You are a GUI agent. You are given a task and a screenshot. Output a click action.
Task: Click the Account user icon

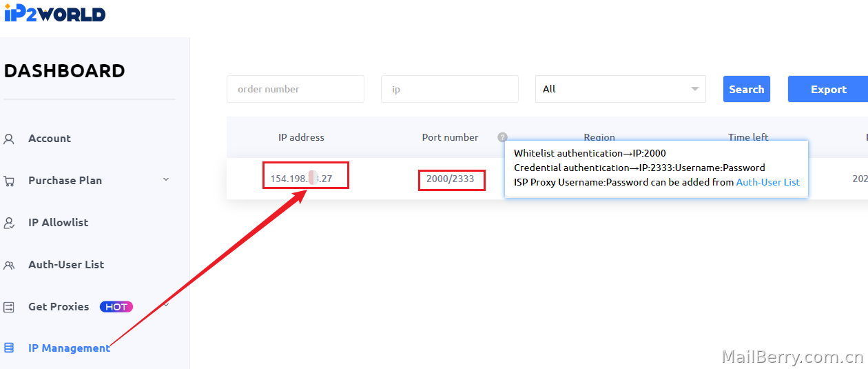[x=9, y=139]
